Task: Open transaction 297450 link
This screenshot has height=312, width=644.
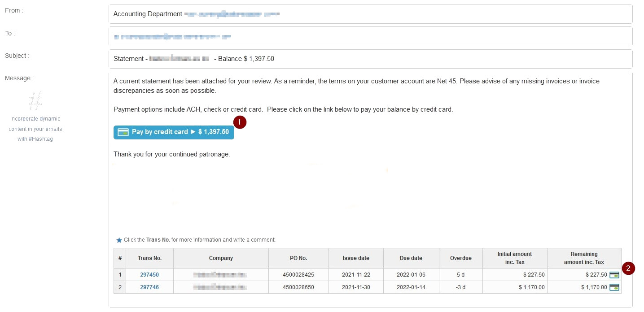Action: 149,275
